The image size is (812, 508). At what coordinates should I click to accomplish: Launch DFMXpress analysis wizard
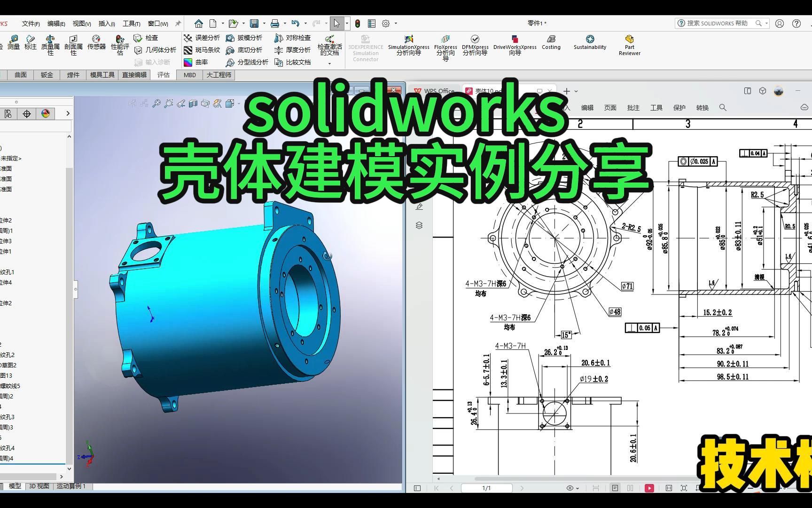click(x=475, y=45)
